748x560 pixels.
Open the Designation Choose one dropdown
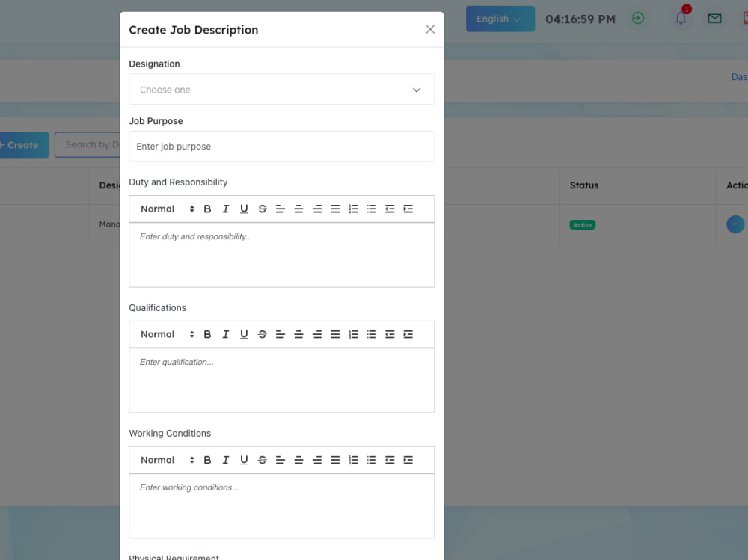(281, 89)
